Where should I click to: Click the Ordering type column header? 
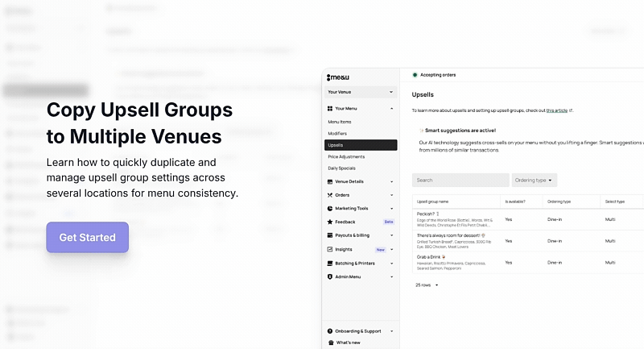(559, 202)
